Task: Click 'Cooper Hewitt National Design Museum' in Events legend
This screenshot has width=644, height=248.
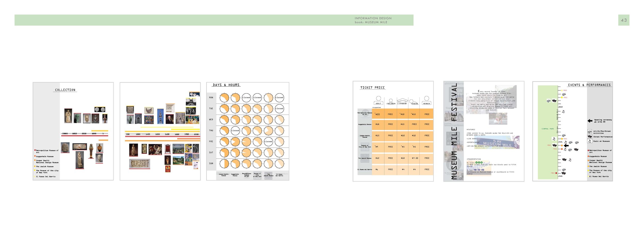Action: 600,161
